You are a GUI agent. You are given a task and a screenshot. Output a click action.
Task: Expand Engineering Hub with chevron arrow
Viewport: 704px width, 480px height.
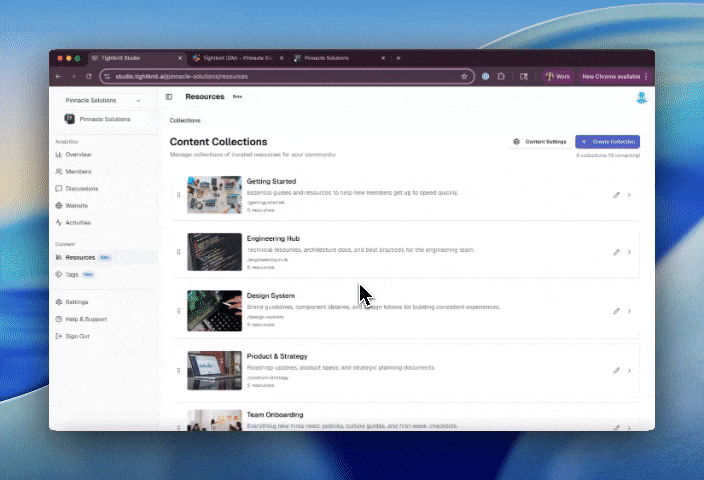(629, 252)
